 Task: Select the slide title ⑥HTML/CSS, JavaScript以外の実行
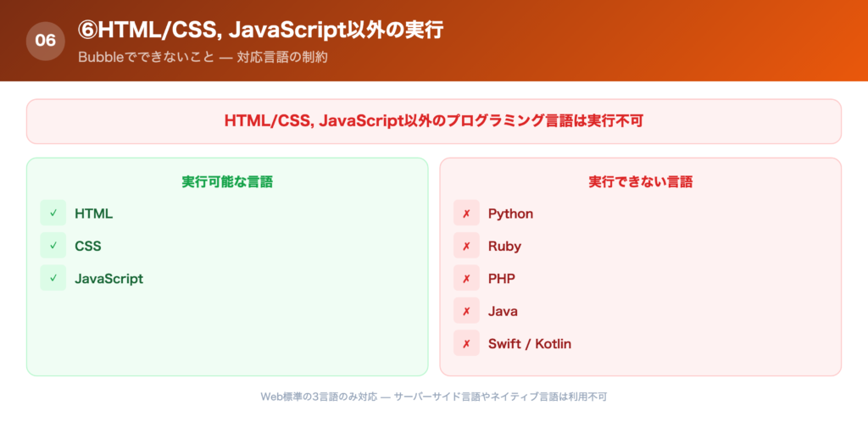tap(261, 31)
